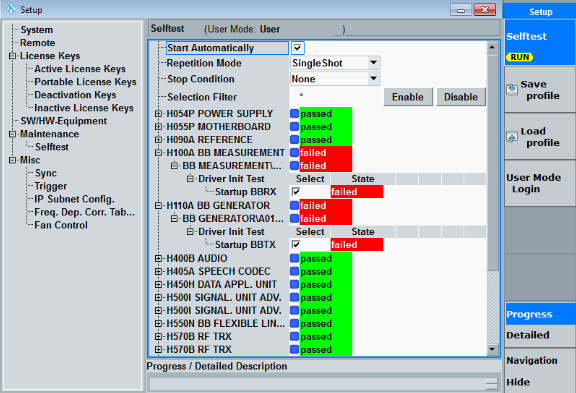Click the Selection Filter field
Image resolution: width=576 pixels, height=393 pixels.
(335, 97)
